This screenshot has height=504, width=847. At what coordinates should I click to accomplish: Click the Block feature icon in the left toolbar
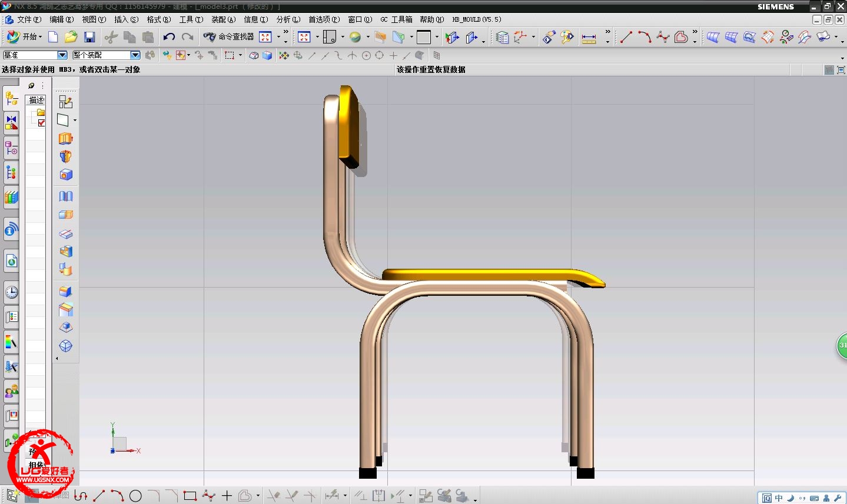[65, 175]
